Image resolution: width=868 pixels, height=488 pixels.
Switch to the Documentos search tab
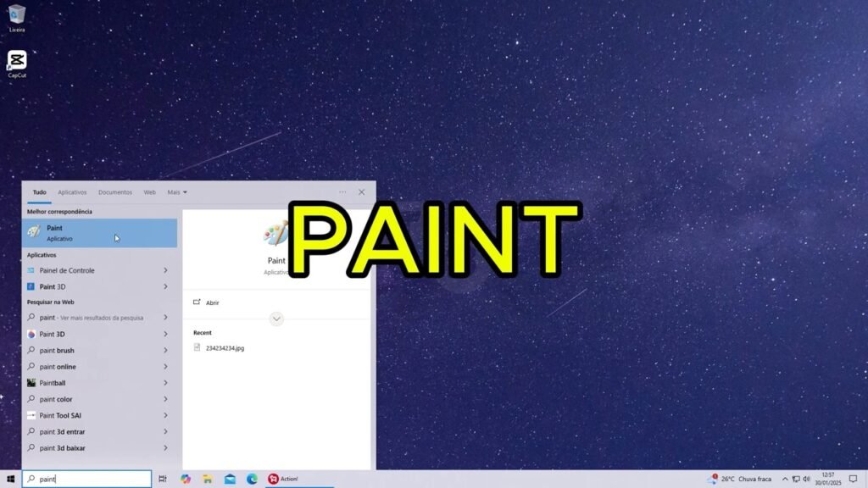point(115,192)
